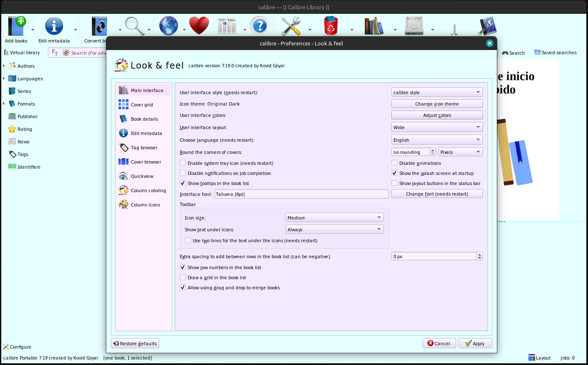The image size is (588, 365).
Task: Uncheck Show tooltips in the book list
Action: coord(183,183)
